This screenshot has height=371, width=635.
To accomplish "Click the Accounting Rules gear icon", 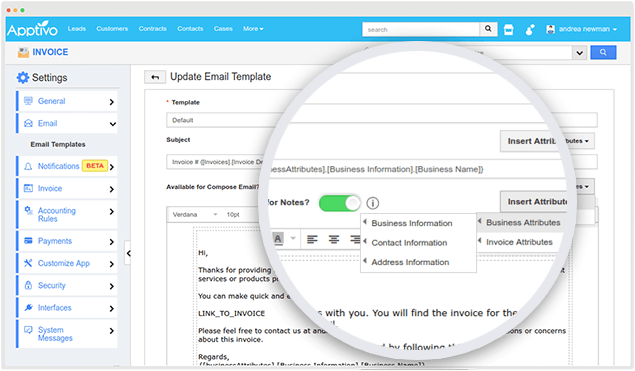I will coord(28,210).
